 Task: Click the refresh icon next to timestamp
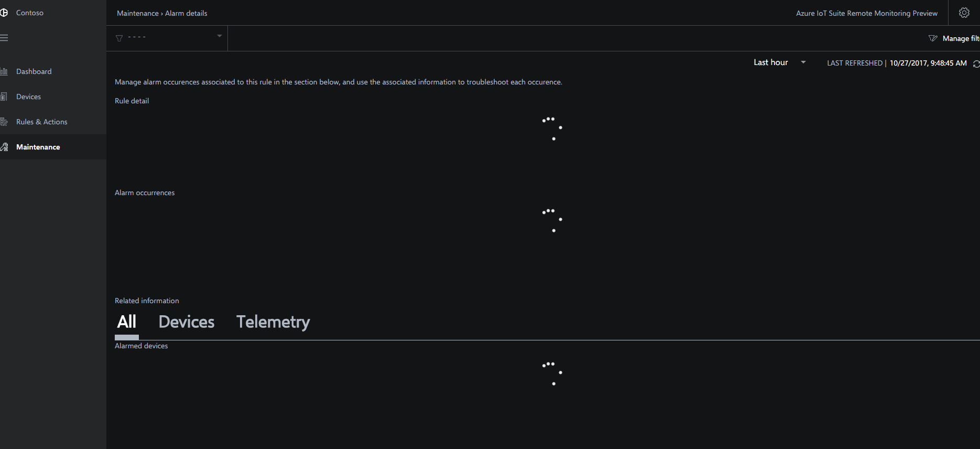tap(976, 63)
